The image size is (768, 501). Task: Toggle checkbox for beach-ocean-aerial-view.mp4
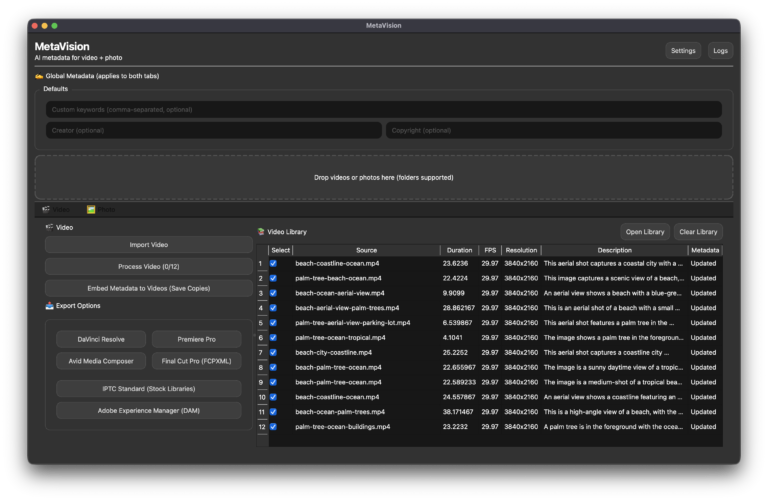[273, 293]
